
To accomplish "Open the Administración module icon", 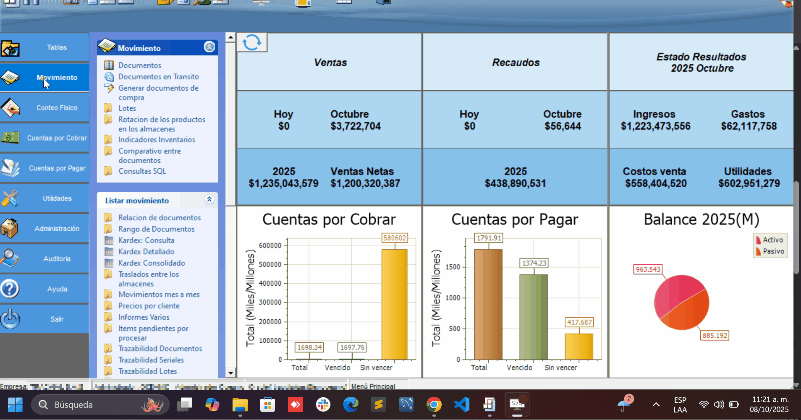I will (12, 228).
